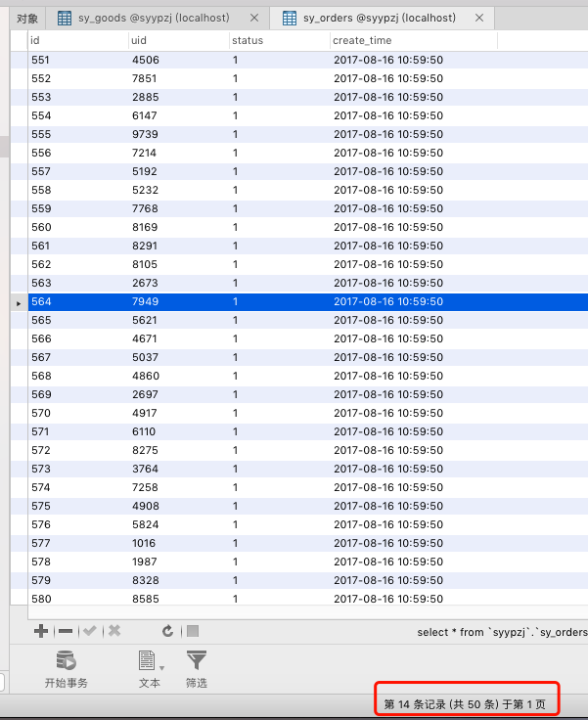Click the status column header
The image size is (588, 720).
(x=278, y=40)
